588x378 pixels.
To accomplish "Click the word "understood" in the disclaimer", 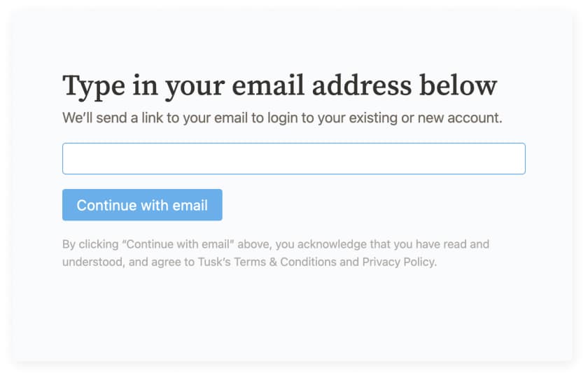I will [92, 262].
